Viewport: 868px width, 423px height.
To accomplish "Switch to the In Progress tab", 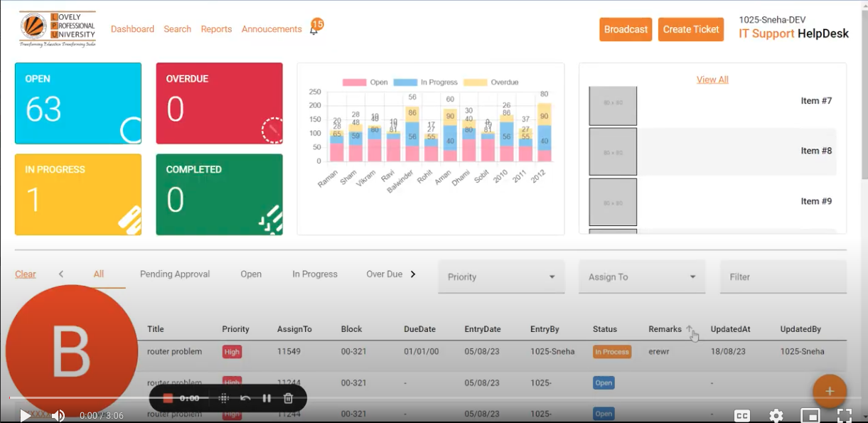I will pyautogui.click(x=315, y=274).
